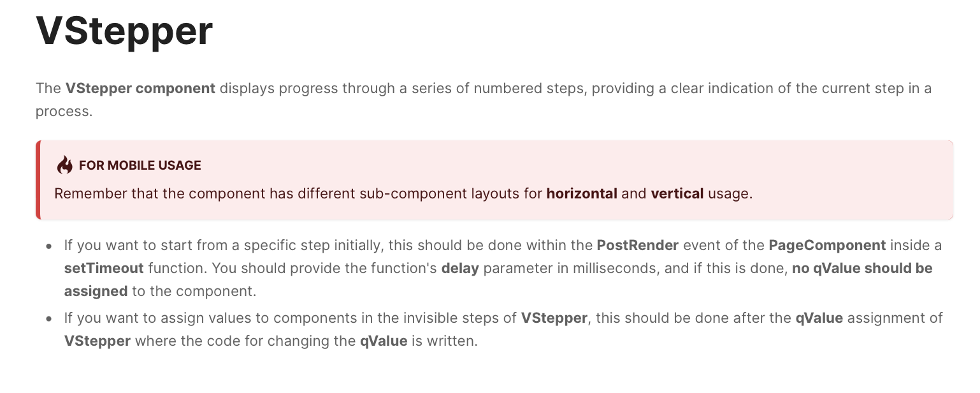
Task: Click the bold 'VStepper component' text
Action: click(140, 88)
